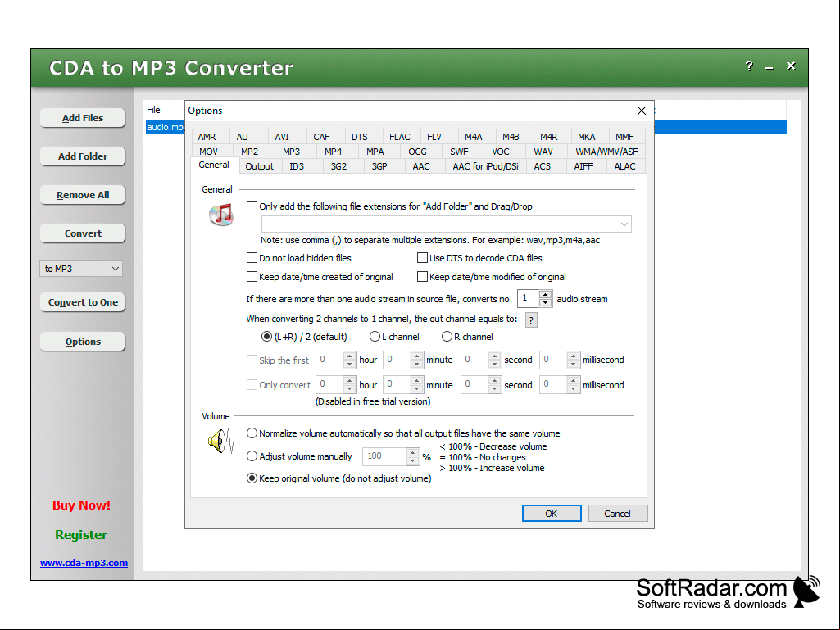Minimize the CDA to MP3 Converter window
The height and width of the screenshot is (630, 840).
[770, 67]
